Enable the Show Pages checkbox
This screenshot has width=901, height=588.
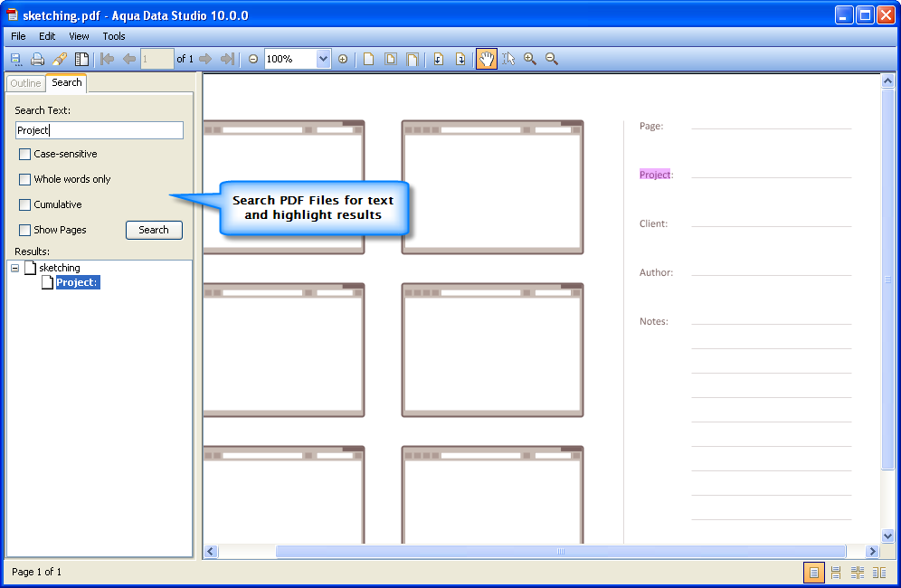(x=24, y=230)
